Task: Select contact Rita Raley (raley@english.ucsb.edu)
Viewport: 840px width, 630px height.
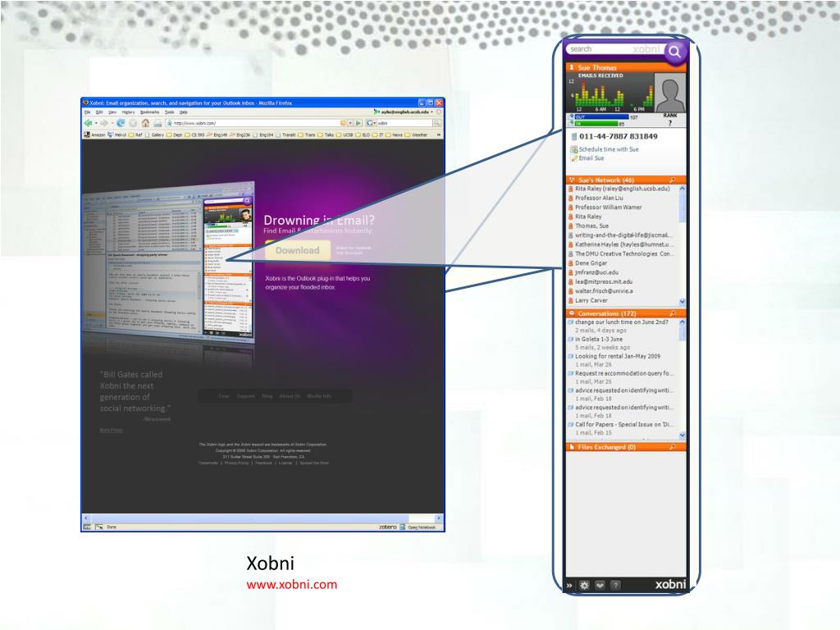Action: [622, 189]
